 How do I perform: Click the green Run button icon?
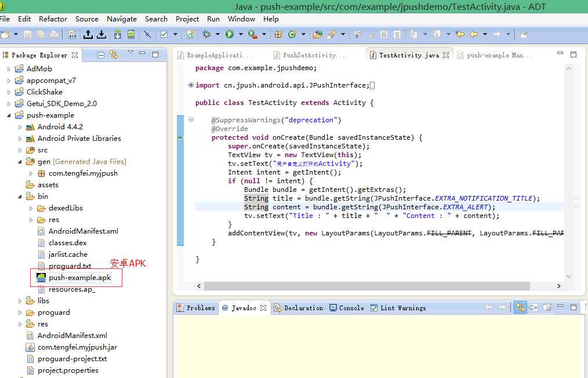point(230,35)
